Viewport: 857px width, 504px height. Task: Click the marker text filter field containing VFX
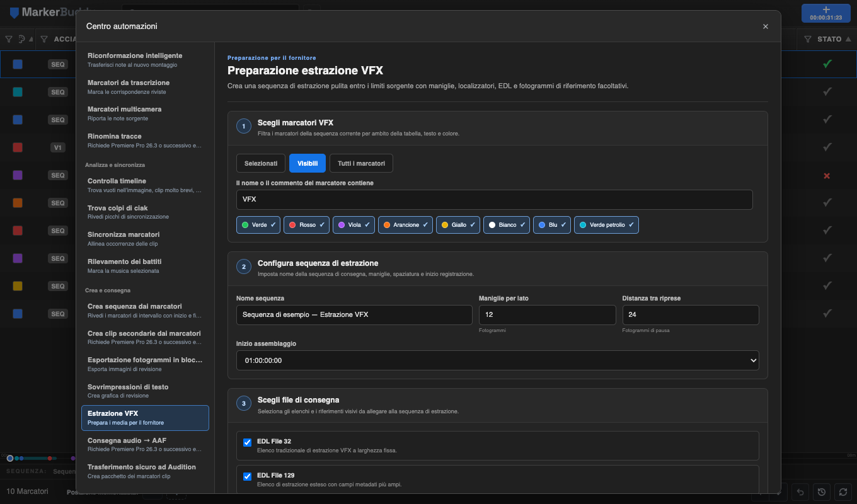pyautogui.click(x=495, y=200)
